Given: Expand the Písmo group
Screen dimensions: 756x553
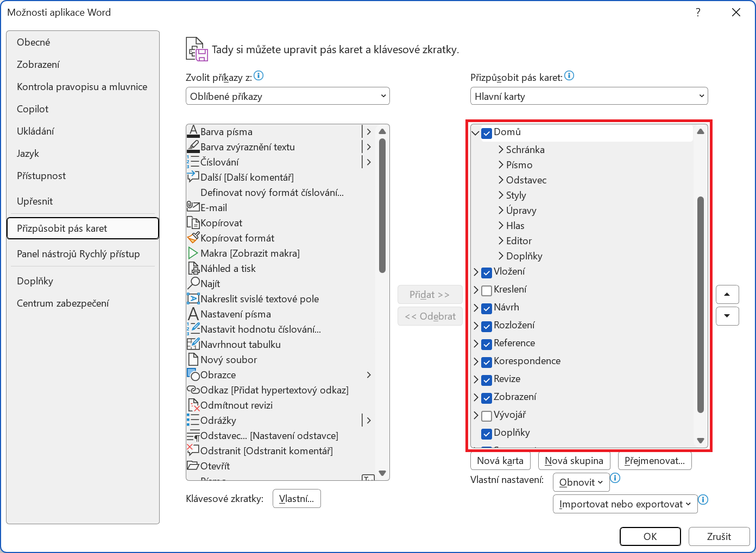Looking at the screenshot, I should pyautogui.click(x=501, y=165).
